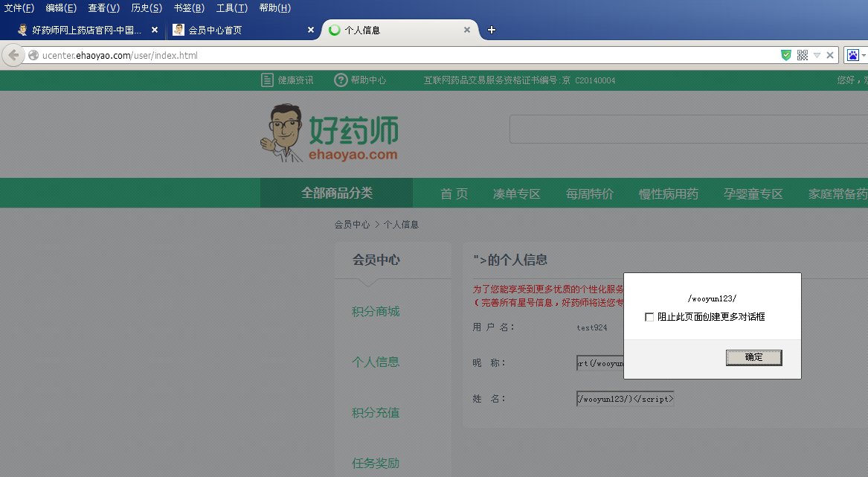Open the 健康资讯 link
Image resolution: width=868 pixels, height=477 pixels.
(295, 80)
